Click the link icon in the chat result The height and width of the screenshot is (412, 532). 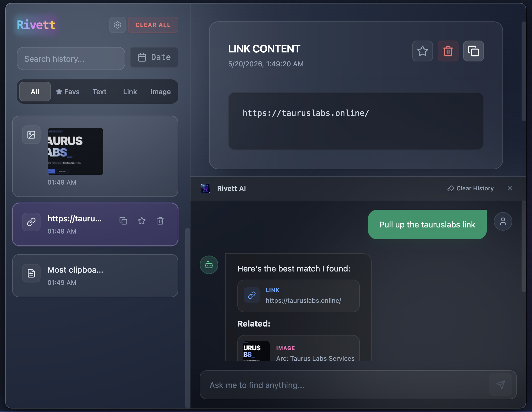point(252,295)
